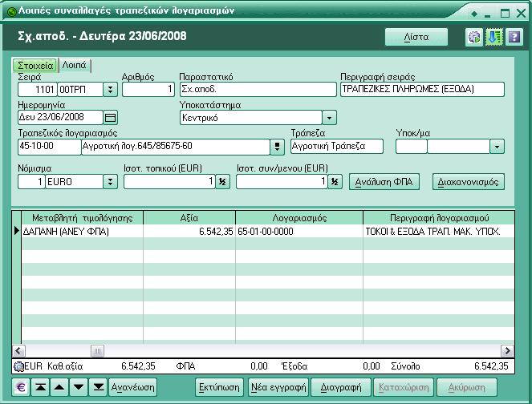The image size is (532, 404).
Task: Click the Περιγραφή λογαριασμού column header
Action: pyautogui.click(x=439, y=218)
